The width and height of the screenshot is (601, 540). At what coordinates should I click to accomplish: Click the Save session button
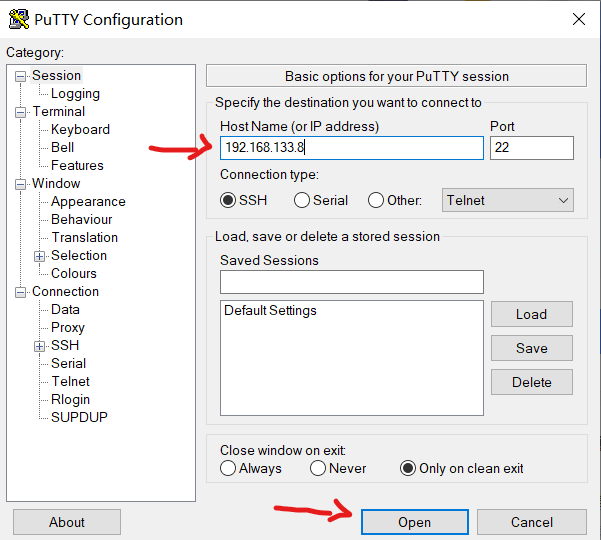(532, 348)
